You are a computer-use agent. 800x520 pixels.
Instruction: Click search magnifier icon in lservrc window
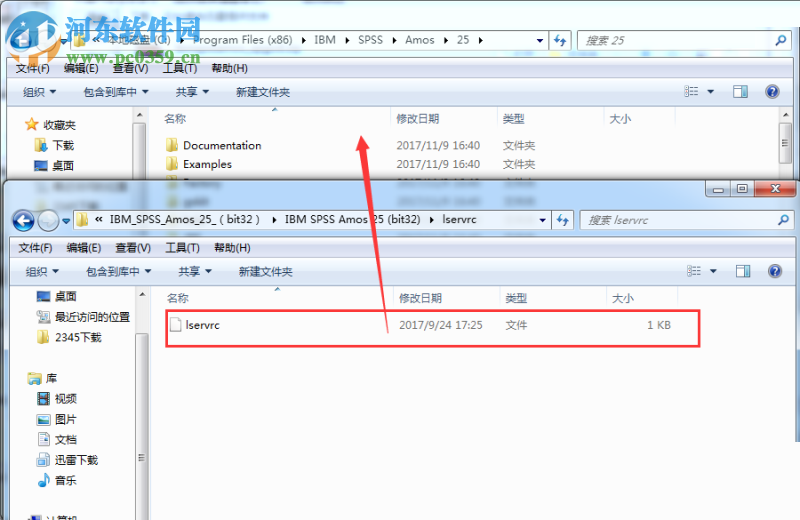pyautogui.click(x=784, y=219)
